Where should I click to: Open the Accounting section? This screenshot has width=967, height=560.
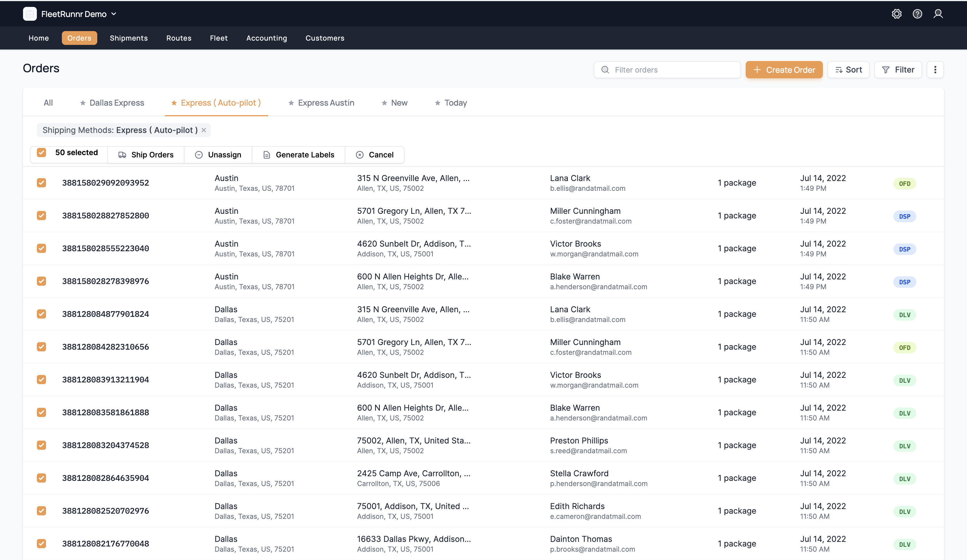pyautogui.click(x=266, y=38)
